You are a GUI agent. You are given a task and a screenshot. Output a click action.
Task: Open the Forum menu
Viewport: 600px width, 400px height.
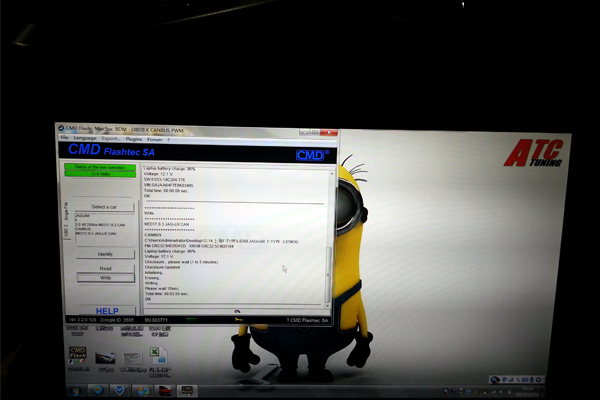pos(155,139)
